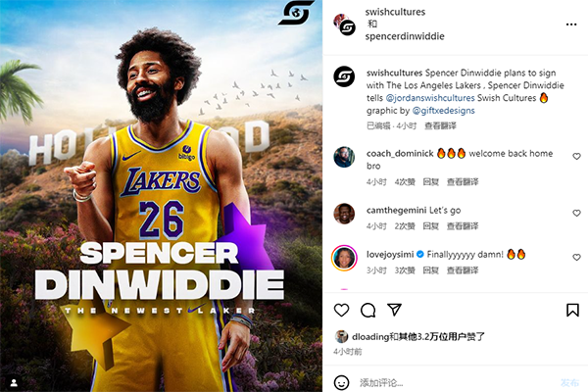
Task: Open camthegemini's profile picture
Action: point(344,214)
